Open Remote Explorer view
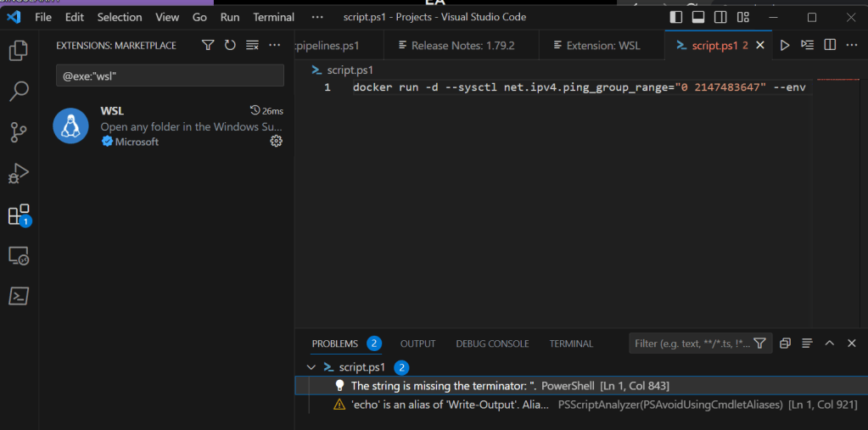This screenshot has width=868, height=430. (19, 255)
